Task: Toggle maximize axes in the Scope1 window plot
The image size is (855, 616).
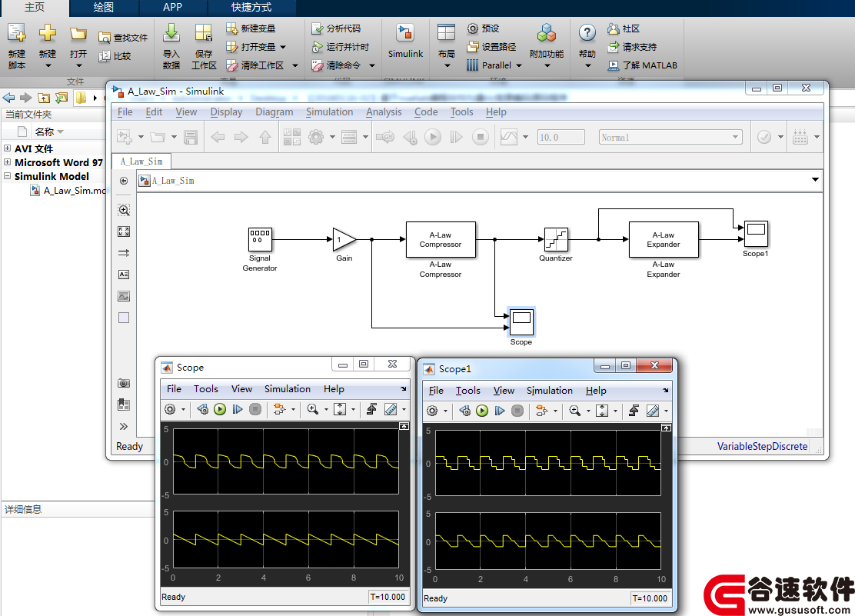Action: [667, 428]
